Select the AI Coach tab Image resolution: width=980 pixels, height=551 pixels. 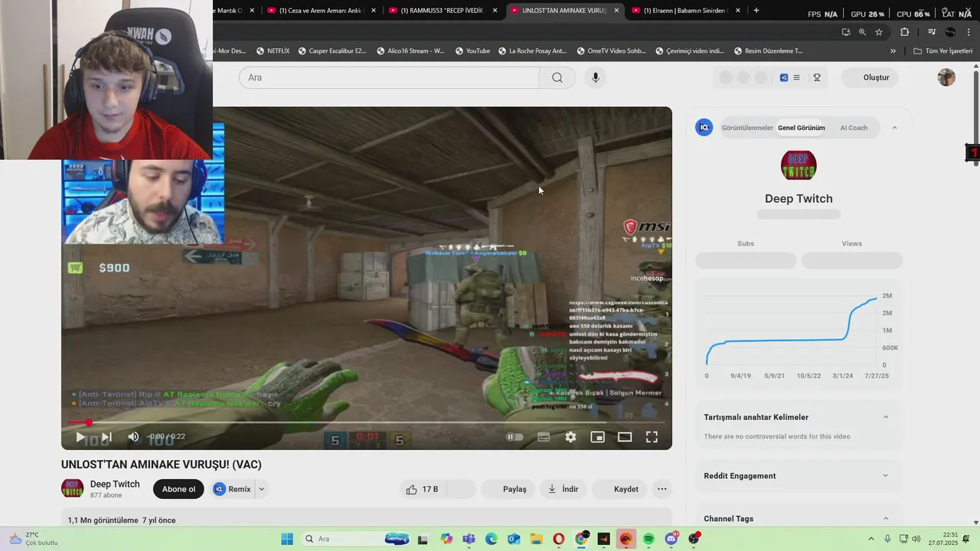854,128
